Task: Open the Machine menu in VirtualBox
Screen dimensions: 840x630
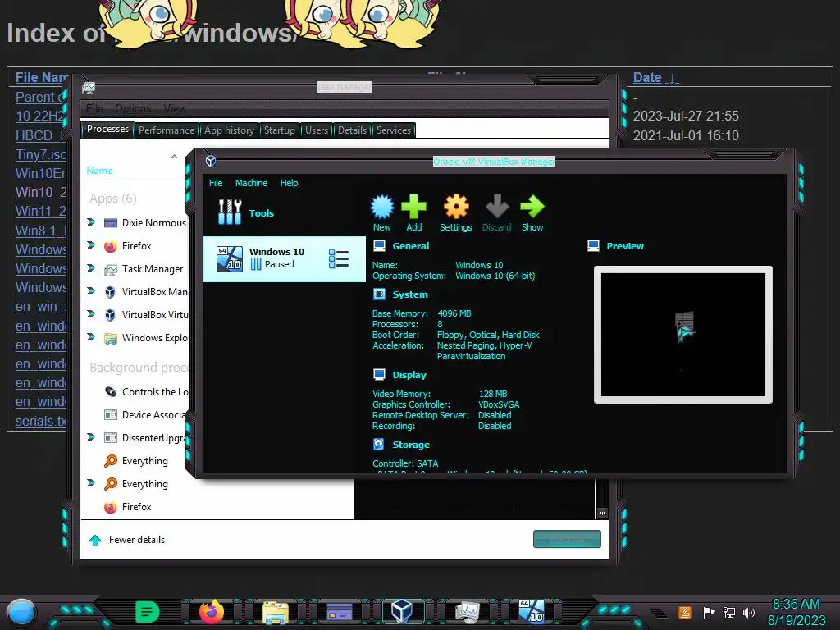Action: click(x=251, y=183)
